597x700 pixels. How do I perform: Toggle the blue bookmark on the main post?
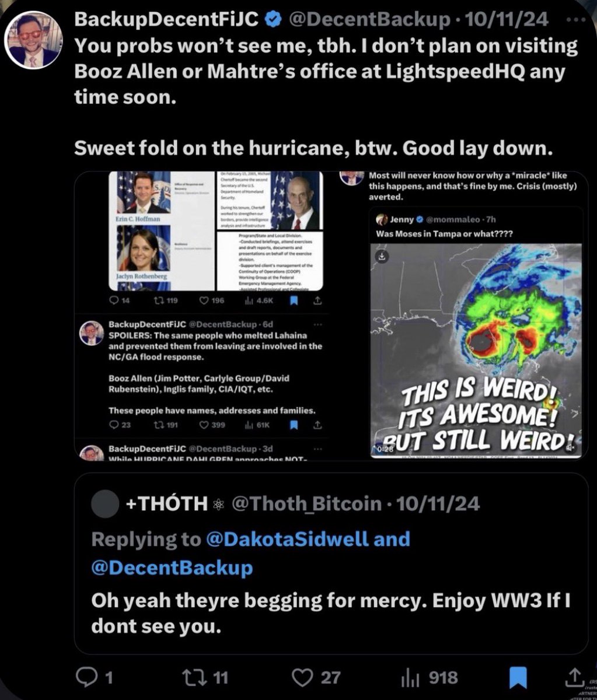click(518, 678)
